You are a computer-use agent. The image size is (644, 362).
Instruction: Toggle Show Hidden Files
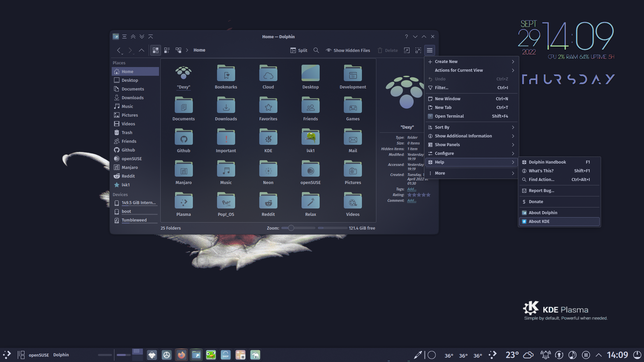(348, 50)
